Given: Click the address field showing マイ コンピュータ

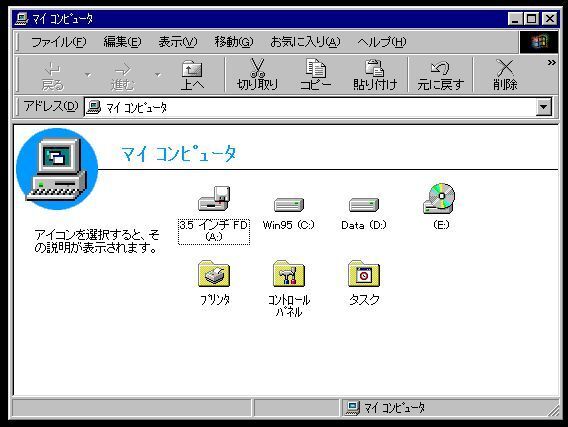Looking at the screenshot, I should pyautogui.click(x=310, y=107).
